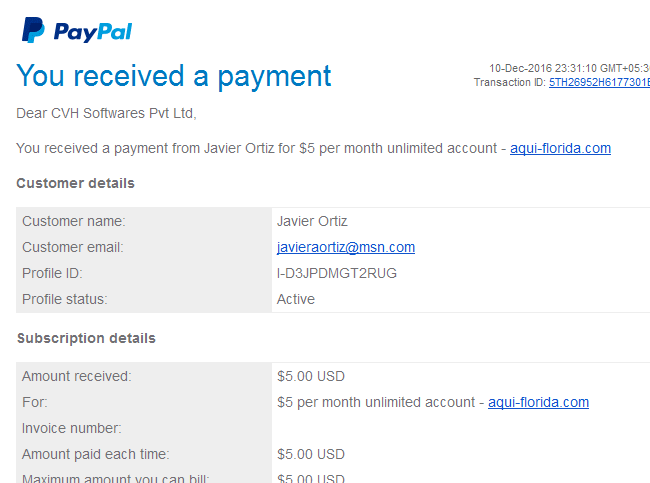Click the 'Profile ID:' label
650x483 pixels.
52,273
